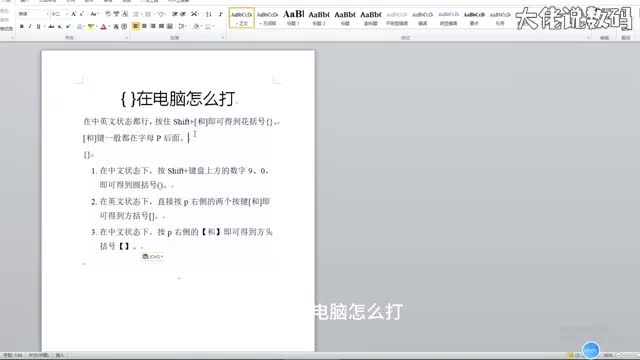Expand font color dropdown arrow
The image size is (640, 360).
(x=109, y=27)
